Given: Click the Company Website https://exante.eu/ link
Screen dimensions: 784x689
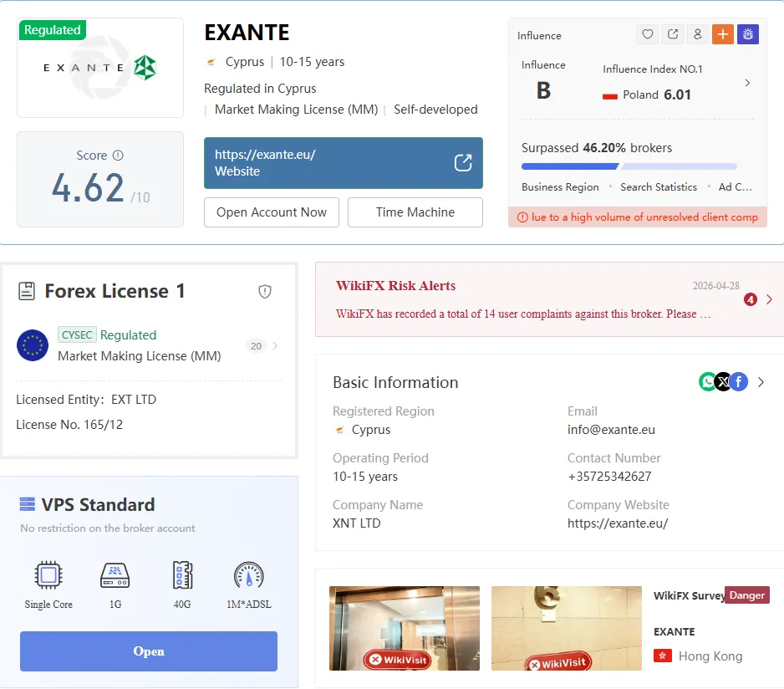Looking at the screenshot, I should (x=618, y=523).
